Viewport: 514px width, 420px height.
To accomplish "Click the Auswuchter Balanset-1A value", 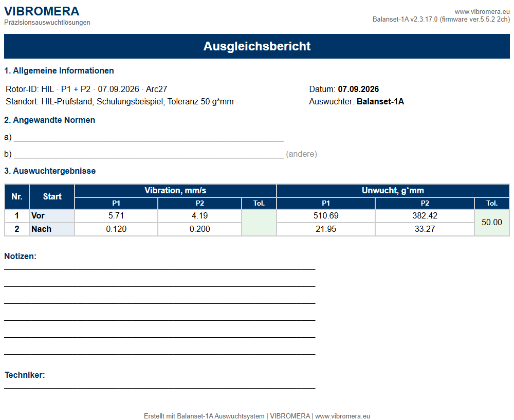I will pos(380,102).
